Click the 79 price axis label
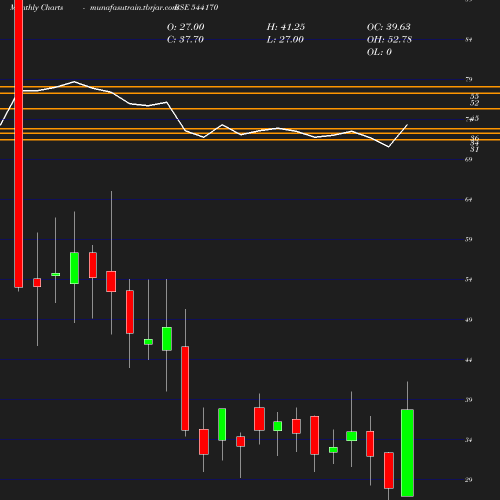Image resolution: width=500 pixels, height=500 pixels. click(x=469, y=79)
